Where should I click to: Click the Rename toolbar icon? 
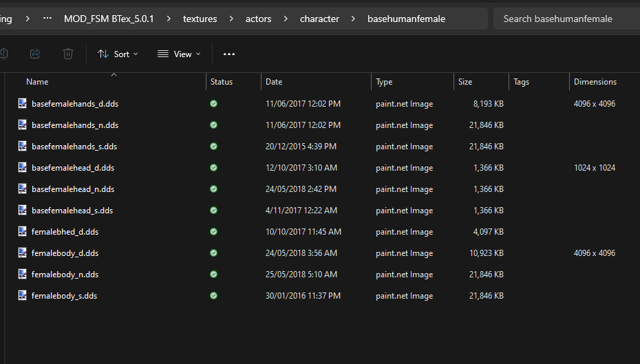(x=3, y=54)
